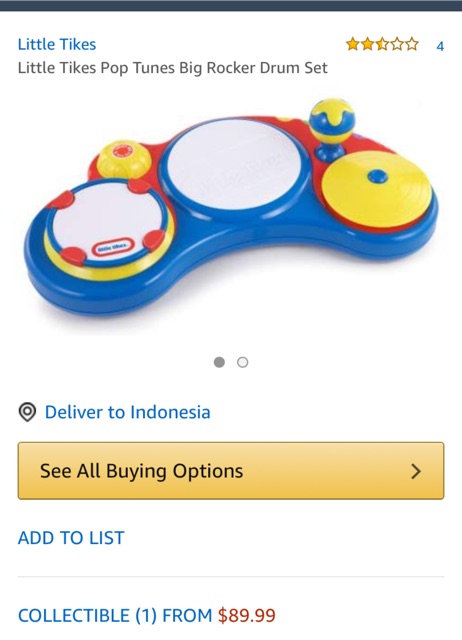Viewport: 462px width, 640px height.
Task: Tap the drum set product image
Action: (231, 209)
